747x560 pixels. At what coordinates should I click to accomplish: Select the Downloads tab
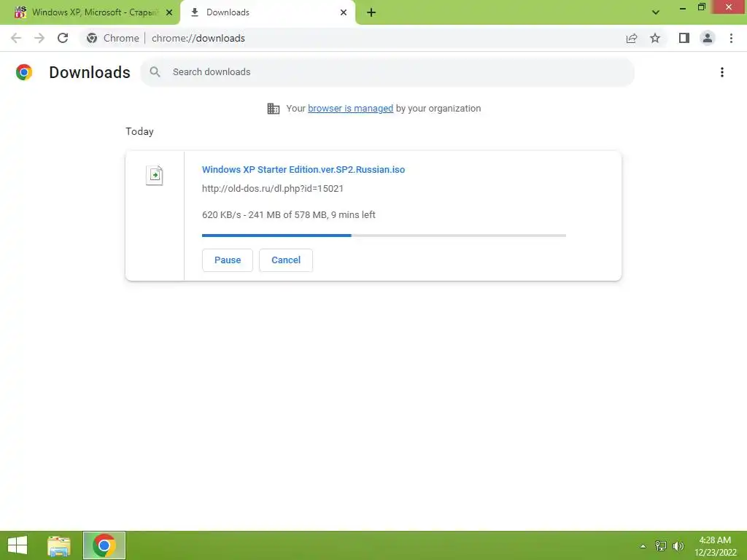(268, 12)
